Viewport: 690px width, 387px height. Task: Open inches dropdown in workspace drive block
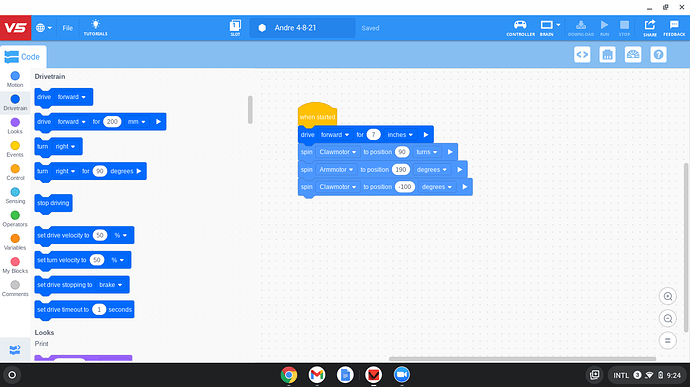(400, 135)
